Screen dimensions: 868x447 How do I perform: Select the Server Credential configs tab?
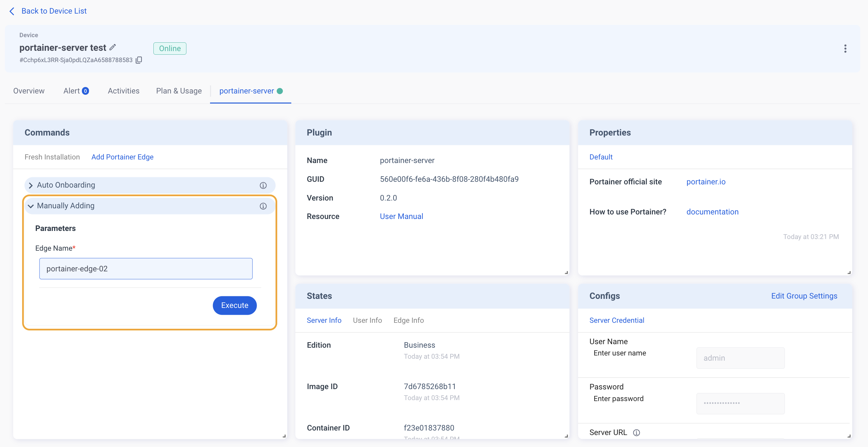coord(617,320)
